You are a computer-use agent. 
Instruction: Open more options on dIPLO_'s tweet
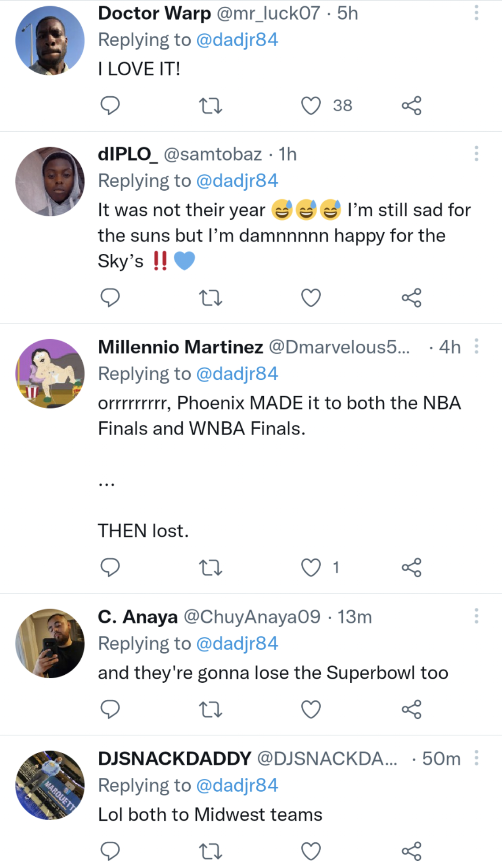pos(477,154)
